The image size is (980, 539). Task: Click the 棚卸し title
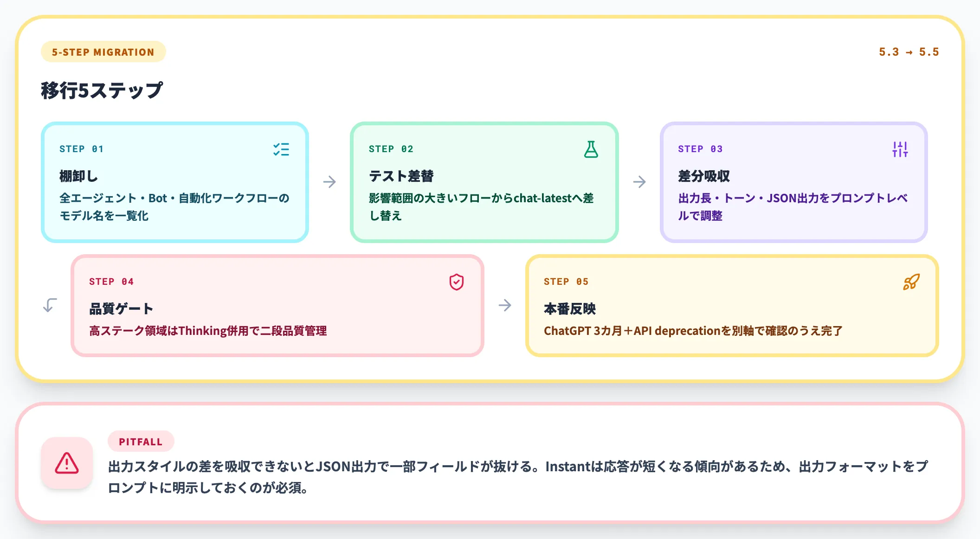78,176
